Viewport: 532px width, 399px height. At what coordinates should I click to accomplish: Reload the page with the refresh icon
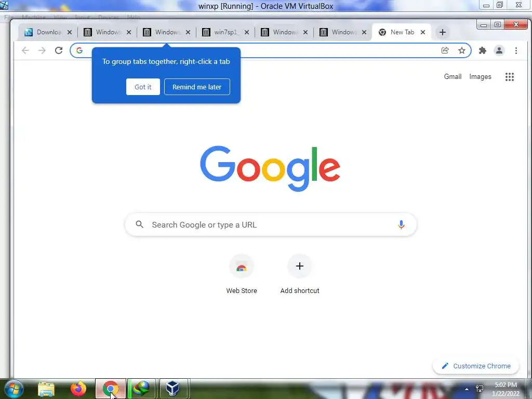59,50
